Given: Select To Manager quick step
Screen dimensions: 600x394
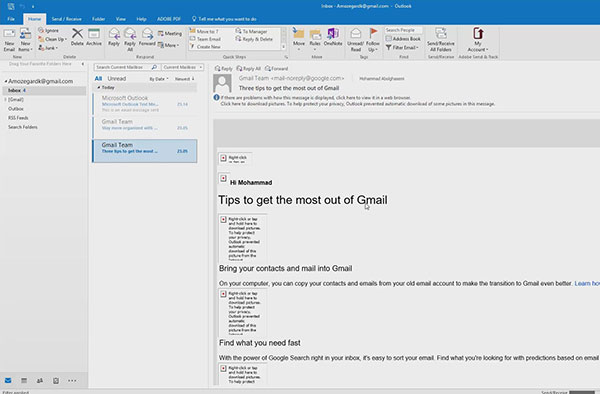Looking at the screenshot, I should pyautogui.click(x=251, y=31).
